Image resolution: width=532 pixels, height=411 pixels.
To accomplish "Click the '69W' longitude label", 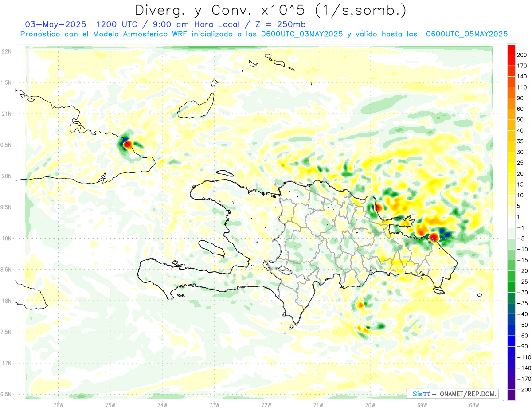I will (422, 405).
